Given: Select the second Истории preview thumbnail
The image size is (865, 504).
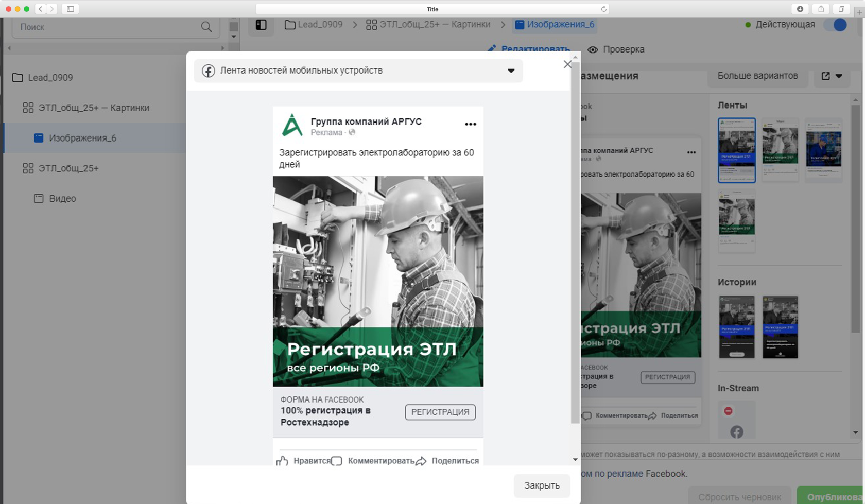Looking at the screenshot, I should (x=780, y=327).
